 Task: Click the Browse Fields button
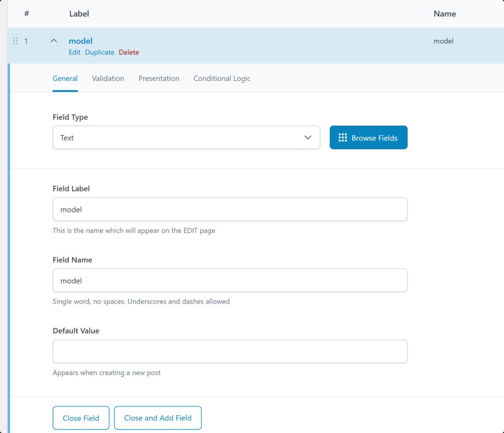[368, 137]
